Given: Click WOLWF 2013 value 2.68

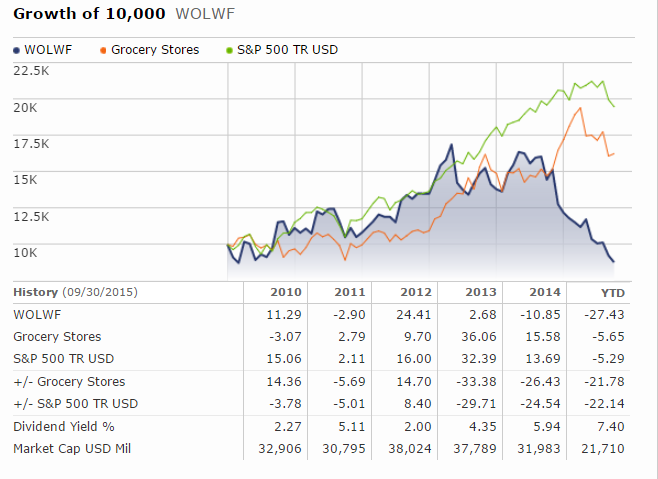Looking at the screenshot, I should click(483, 315).
